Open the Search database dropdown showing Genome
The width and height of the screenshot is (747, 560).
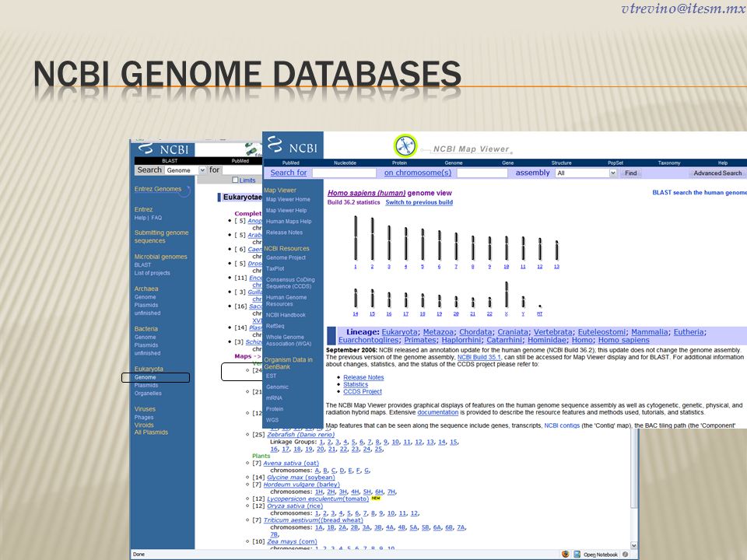[x=185, y=170]
